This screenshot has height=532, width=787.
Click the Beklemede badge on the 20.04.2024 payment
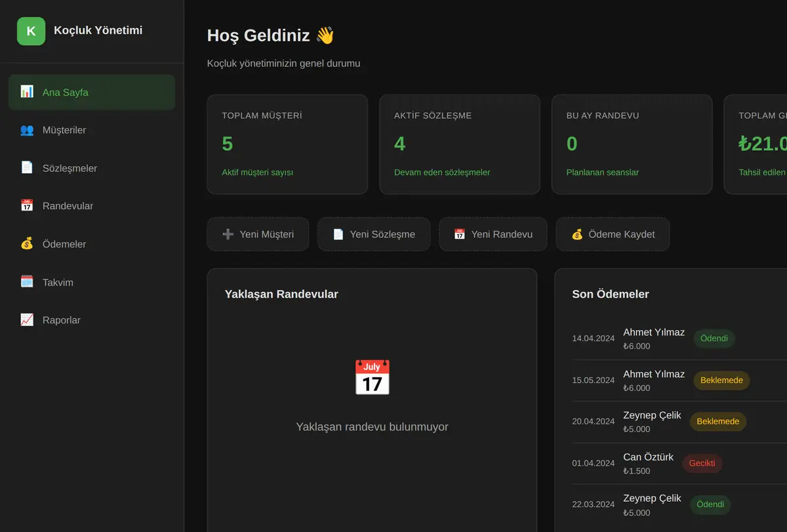(718, 422)
